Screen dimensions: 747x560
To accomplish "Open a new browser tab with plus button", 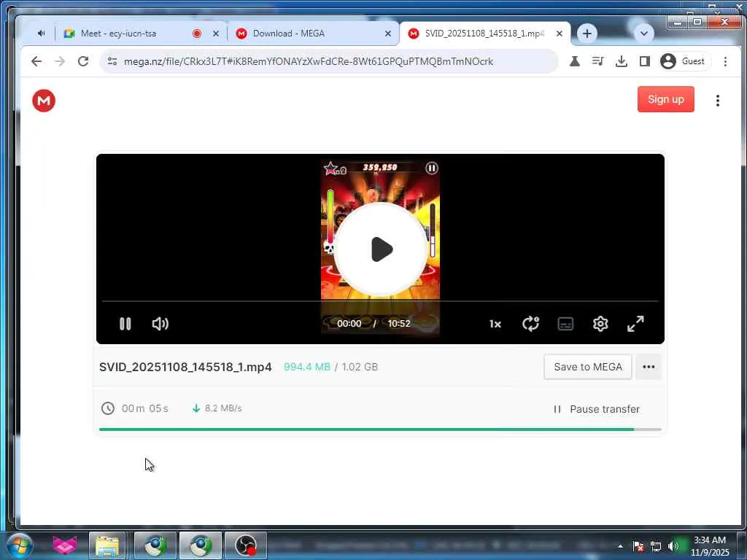I will coord(587,34).
